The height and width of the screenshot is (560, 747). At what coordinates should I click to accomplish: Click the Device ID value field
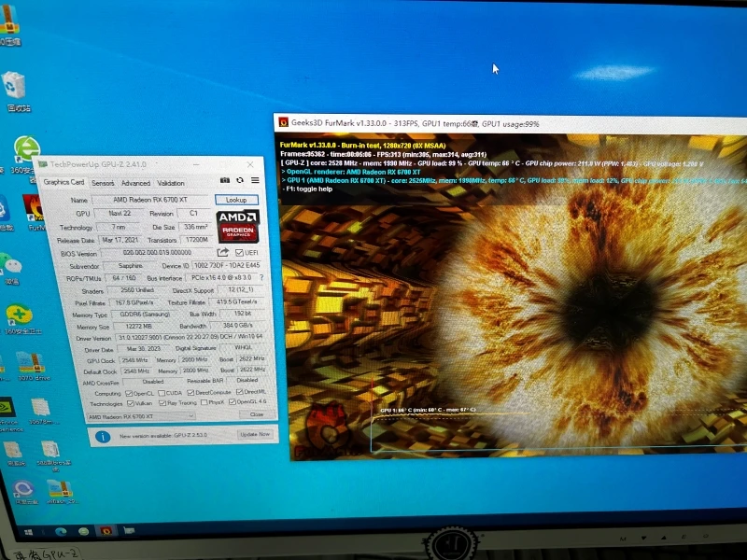click(227, 265)
